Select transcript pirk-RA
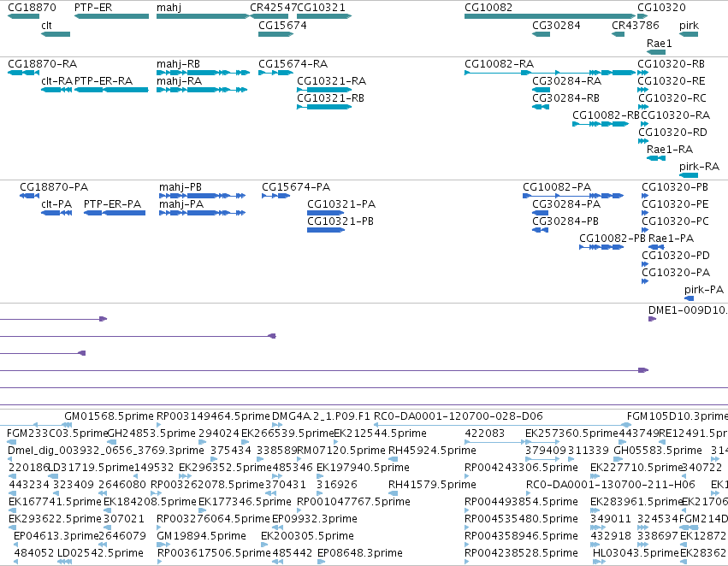Viewport: 728px width, 566px height. [699, 167]
